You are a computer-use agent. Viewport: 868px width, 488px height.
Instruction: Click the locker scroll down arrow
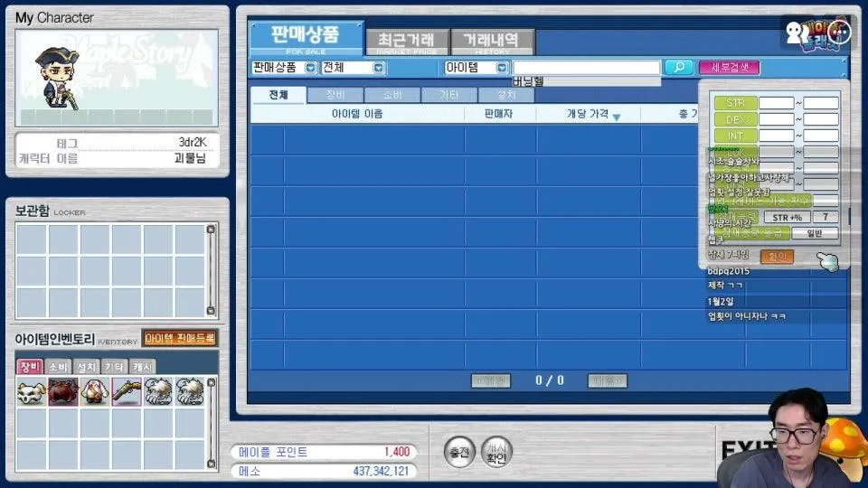click(x=211, y=310)
